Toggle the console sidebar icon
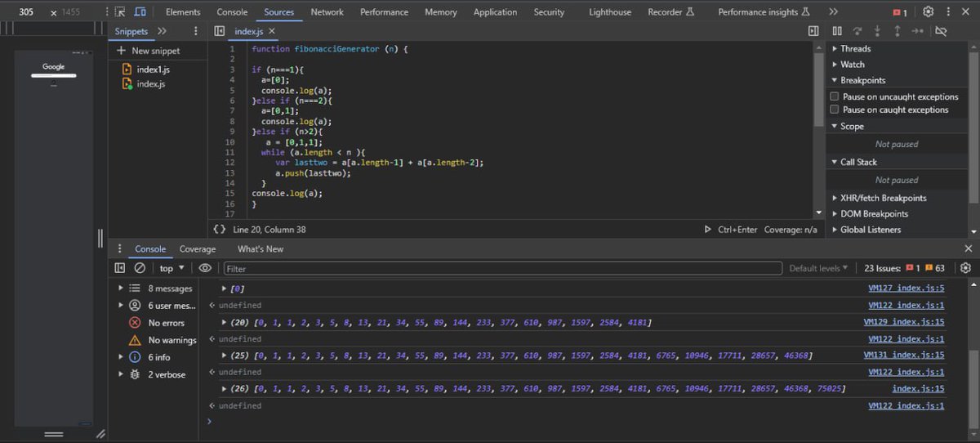 pos(120,268)
